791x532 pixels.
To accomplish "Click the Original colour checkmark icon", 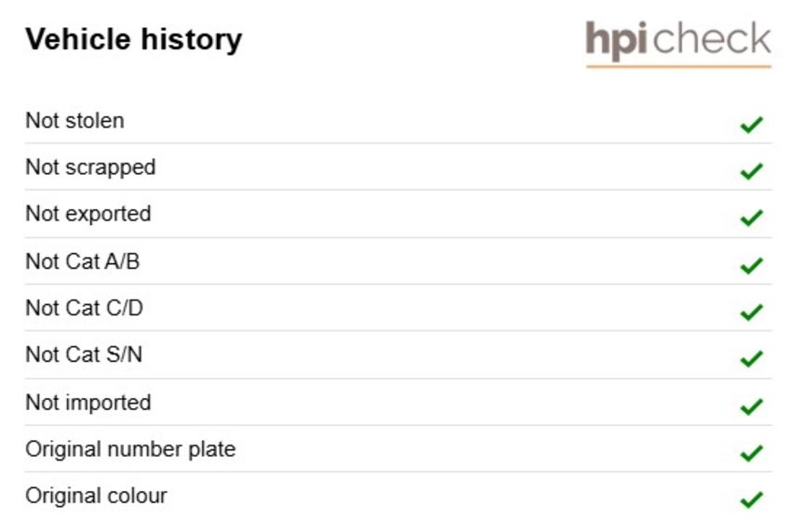I will (752, 499).
